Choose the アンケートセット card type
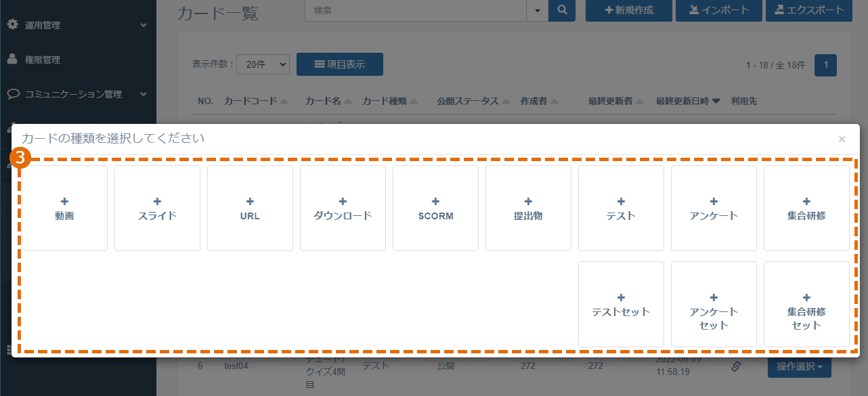 [714, 304]
